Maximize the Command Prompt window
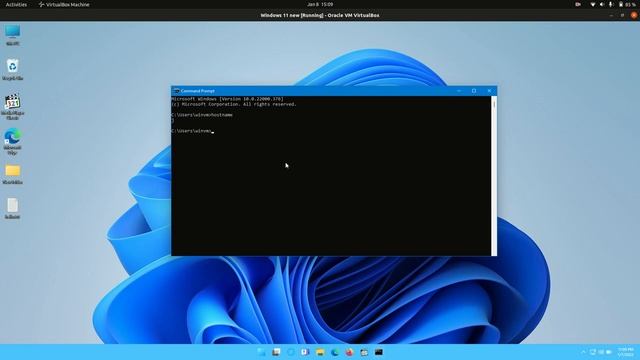The image size is (640, 360). point(474,91)
